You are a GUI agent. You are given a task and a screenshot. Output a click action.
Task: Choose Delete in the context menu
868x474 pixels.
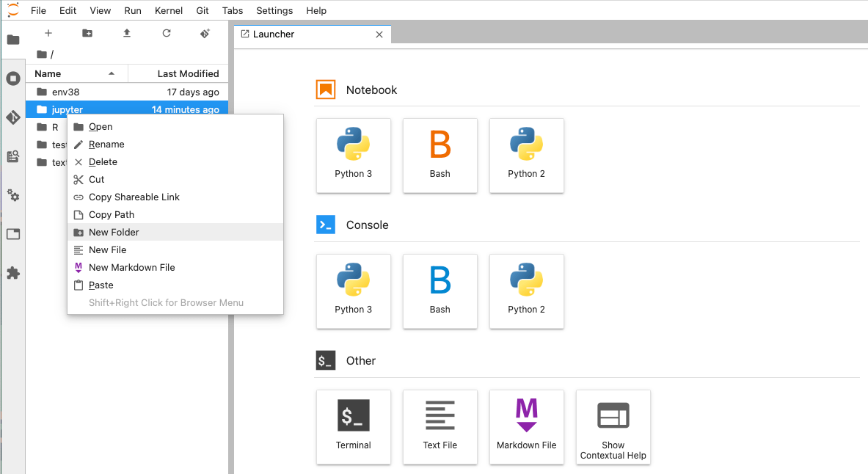click(175, 161)
